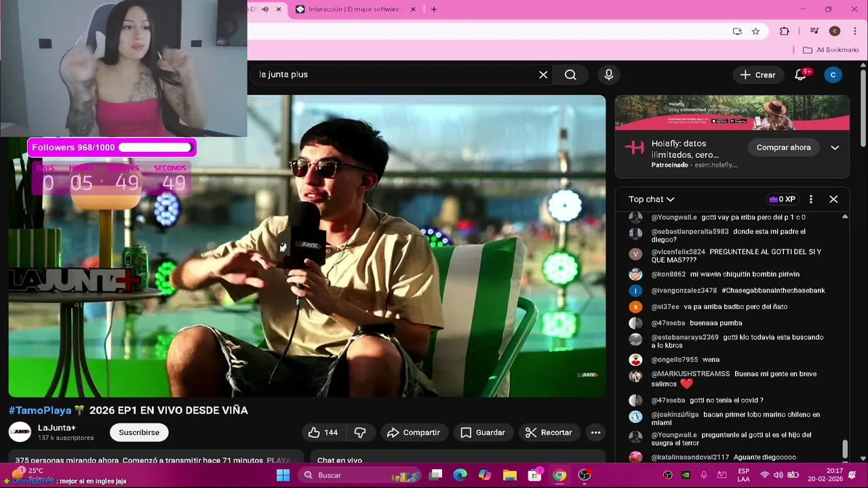This screenshot has height=488, width=868.
Task: Open Chrome's three-dot menu
Action: pos(854,31)
